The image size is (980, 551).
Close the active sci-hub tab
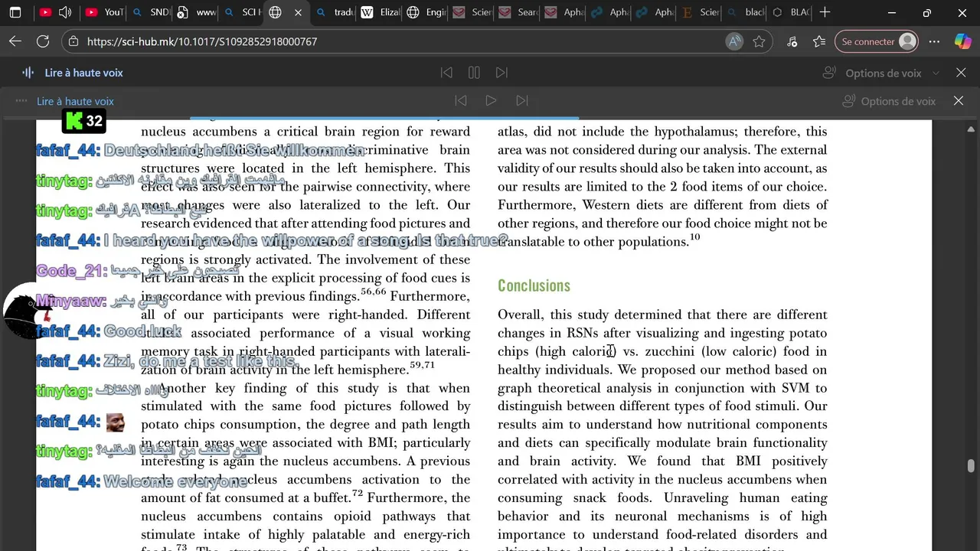298,12
